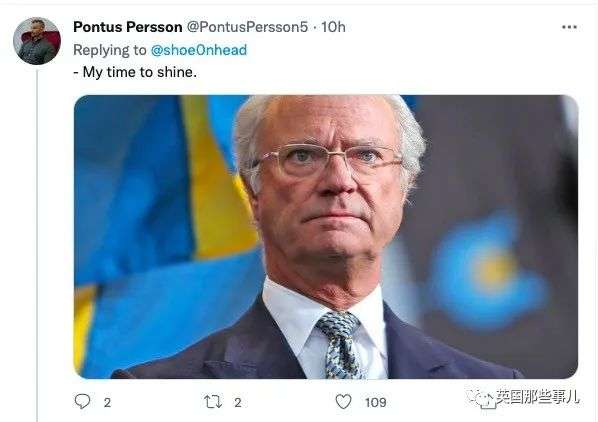Open the three-dot more options menu
The height and width of the screenshot is (422, 598).
pos(569,27)
